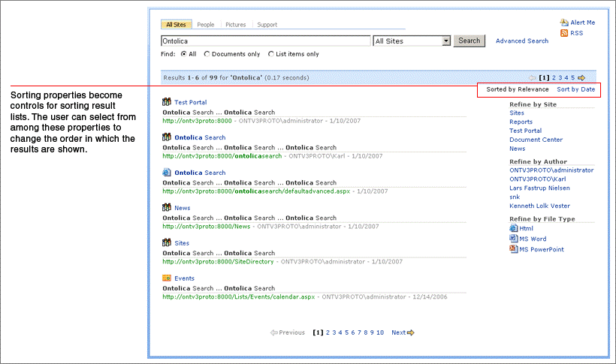Open the Lists/Events/calendar.aspx URL
Image resolution: width=616 pixels, height=364 pixels.
point(238,296)
